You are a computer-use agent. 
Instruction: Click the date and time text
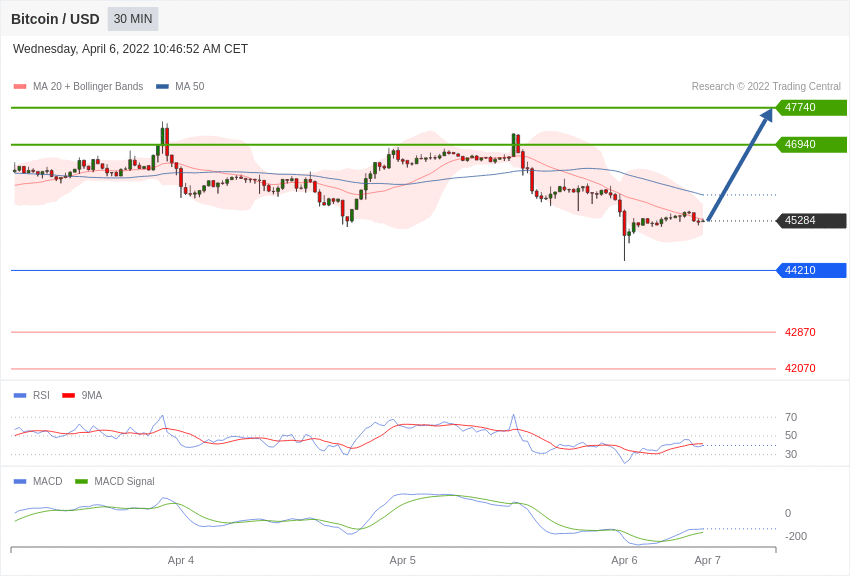(130, 49)
